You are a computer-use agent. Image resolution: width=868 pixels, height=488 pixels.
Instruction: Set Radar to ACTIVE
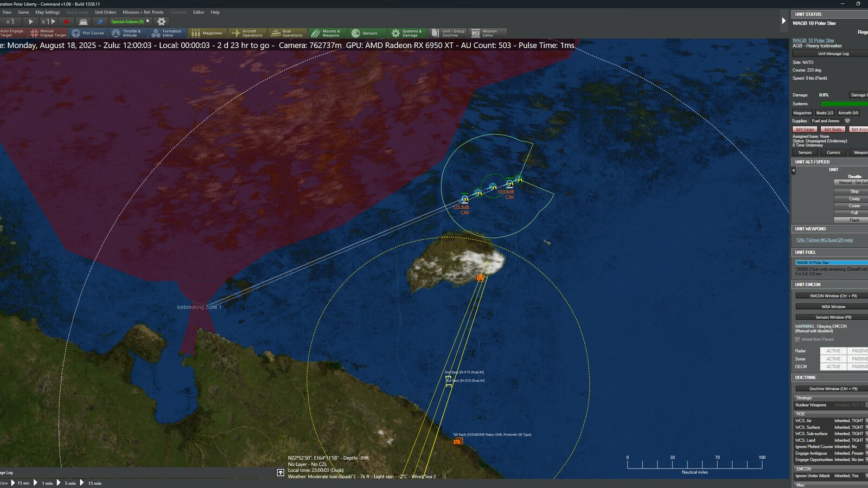[x=833, y=351]
